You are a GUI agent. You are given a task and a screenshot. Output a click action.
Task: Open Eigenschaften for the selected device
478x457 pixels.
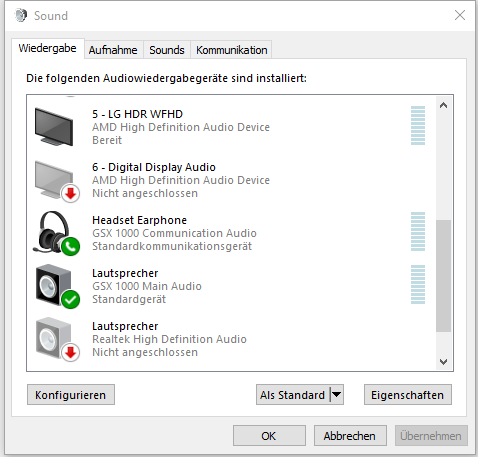(408, 395)
